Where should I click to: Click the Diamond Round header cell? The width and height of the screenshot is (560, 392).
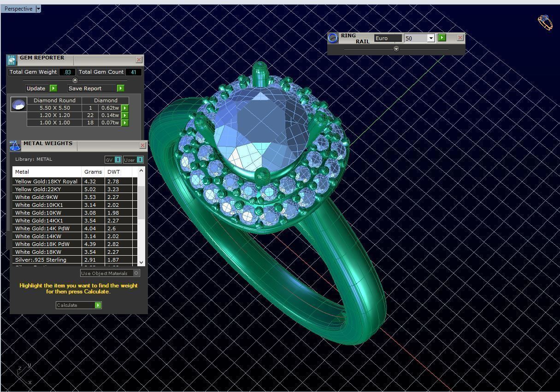[54, 100]
